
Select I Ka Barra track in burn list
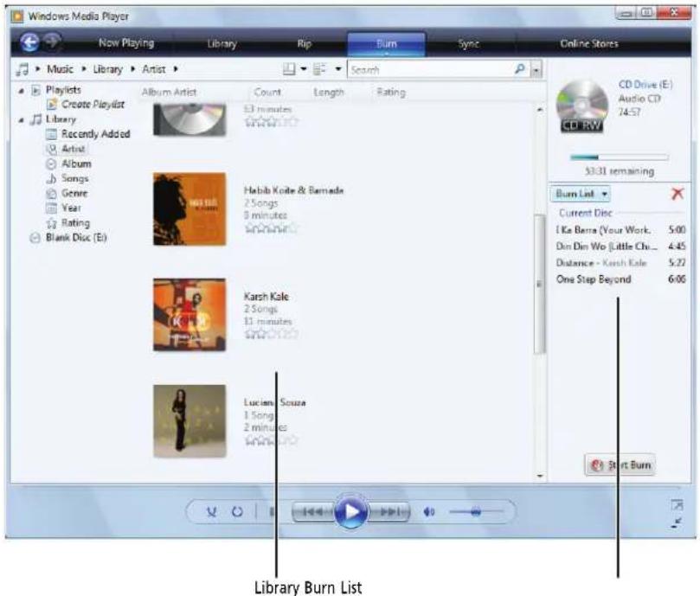coord(620,230)
